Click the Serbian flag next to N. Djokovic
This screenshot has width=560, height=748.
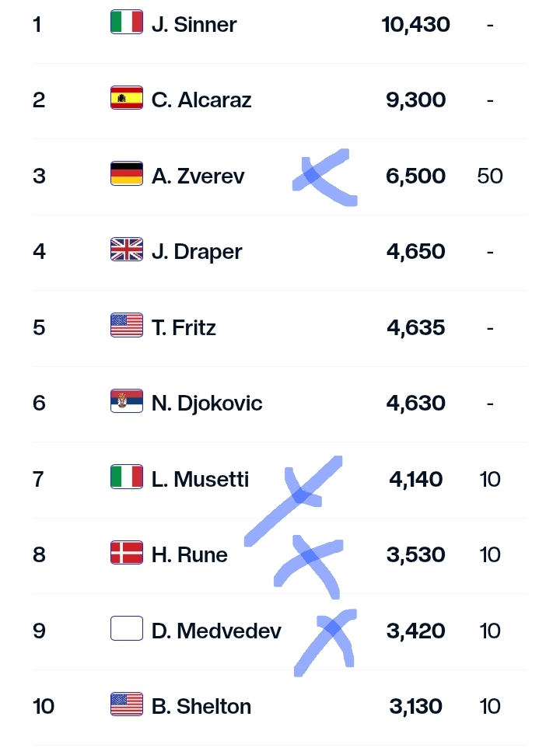[x=127, y=401]
